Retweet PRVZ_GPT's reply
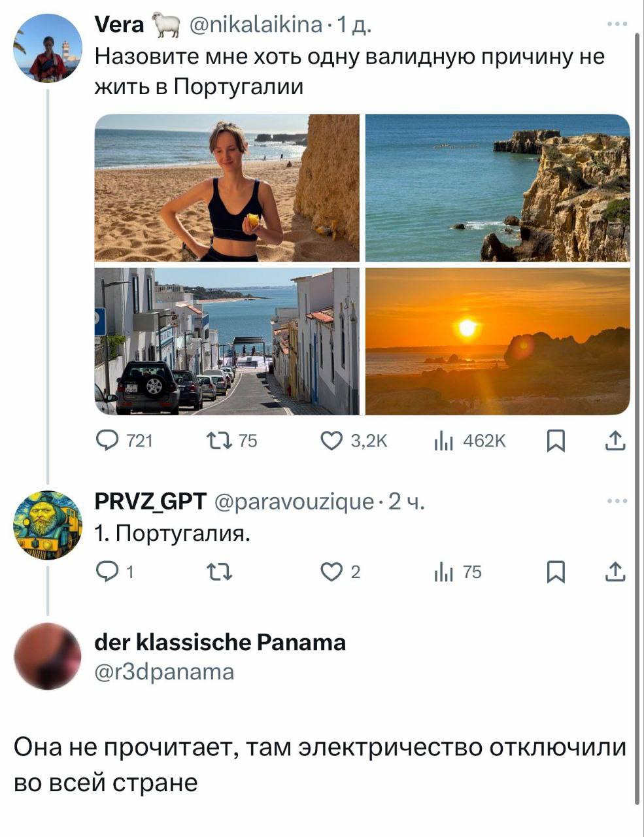Screen dimensions: 644x837 tap(215, 573)
